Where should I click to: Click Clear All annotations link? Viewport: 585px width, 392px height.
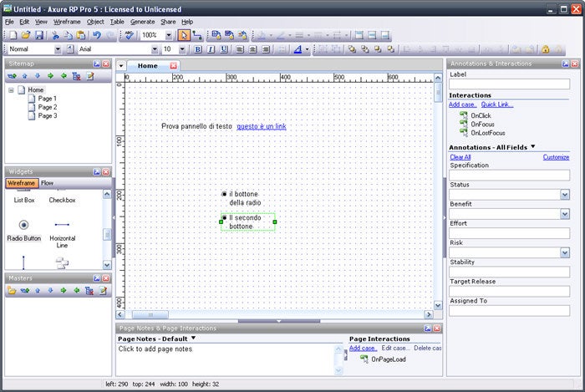pyautogui.click(x=460, y=157)
